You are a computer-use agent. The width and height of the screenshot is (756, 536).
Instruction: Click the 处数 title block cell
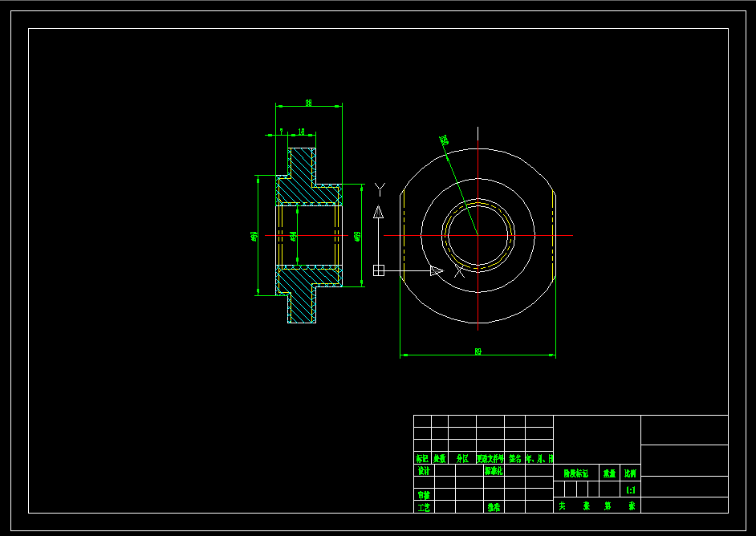point(439,458)
